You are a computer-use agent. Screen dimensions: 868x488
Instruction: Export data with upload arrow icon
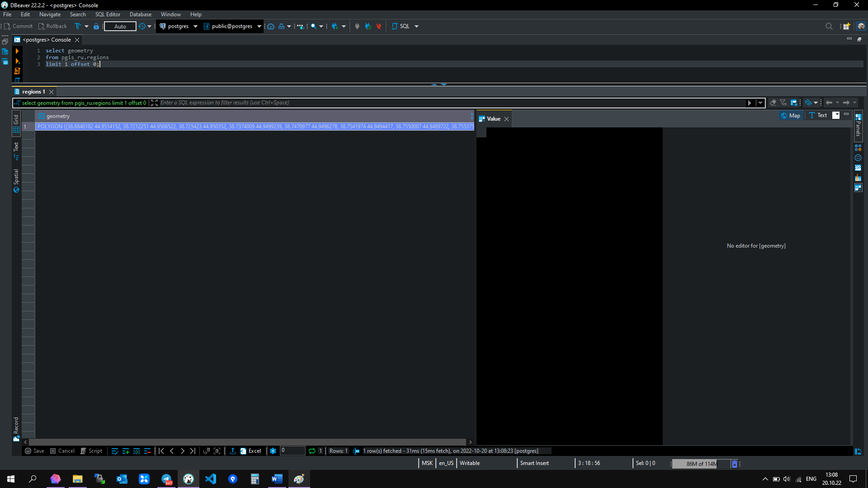(x=233, y=451)
